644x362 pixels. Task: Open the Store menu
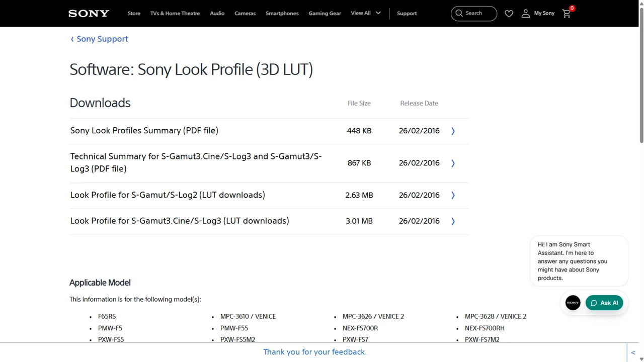tap(134, 14)
